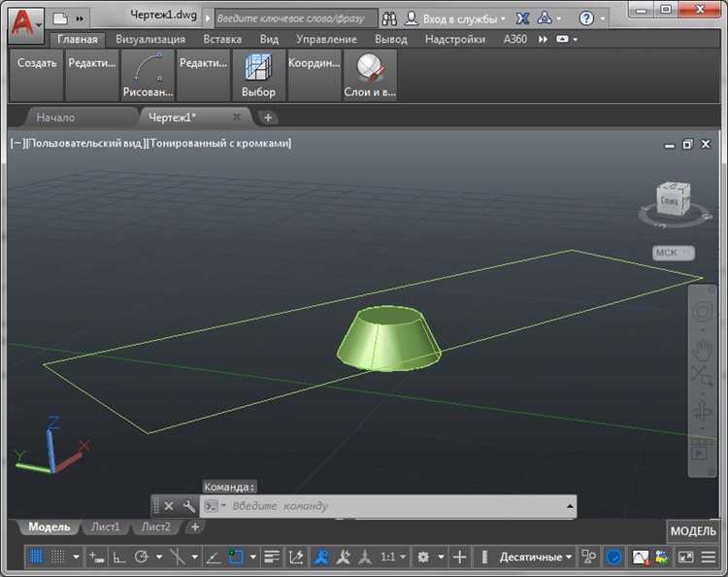Toggle dynamic UCS icon
This screenshot has width=728, height=577.
click(x=296, y=556)
